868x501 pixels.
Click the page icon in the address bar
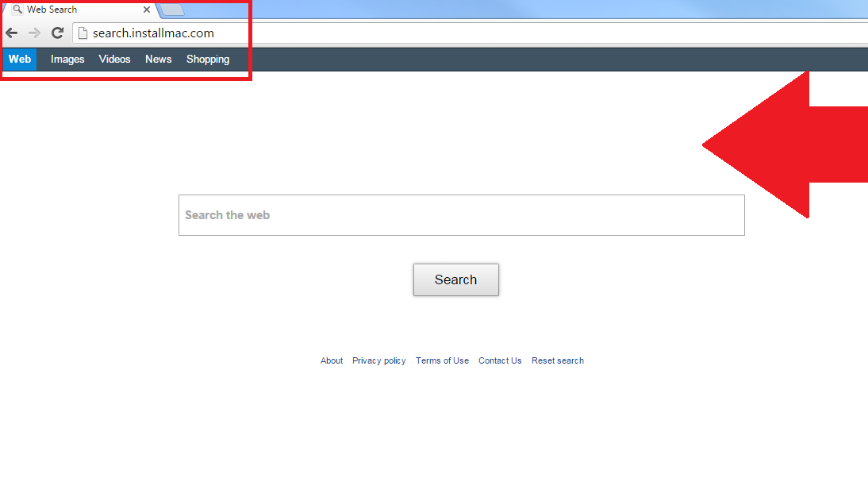(x=83, y=33)
